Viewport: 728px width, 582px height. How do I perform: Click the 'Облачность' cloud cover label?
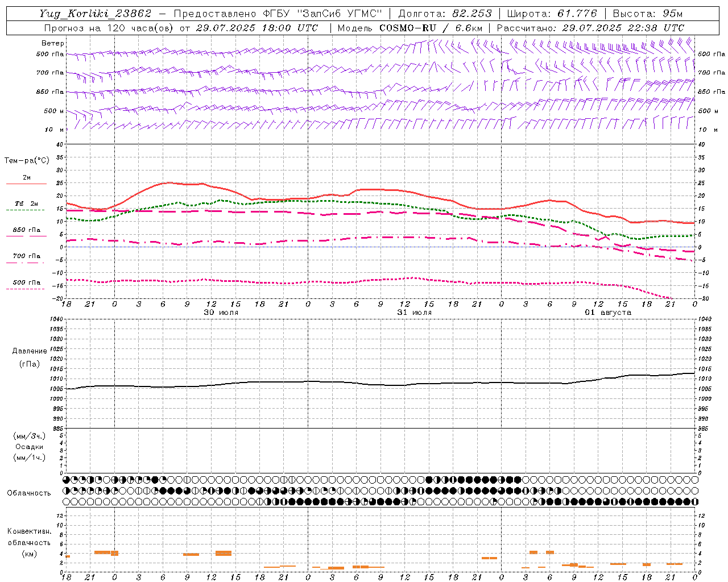coord(29,493)
